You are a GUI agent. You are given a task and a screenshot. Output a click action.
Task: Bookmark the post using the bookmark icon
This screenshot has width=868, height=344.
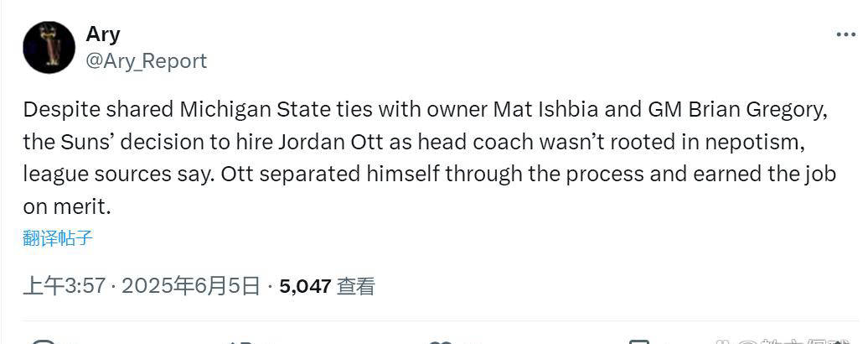[x=638, y=341]
